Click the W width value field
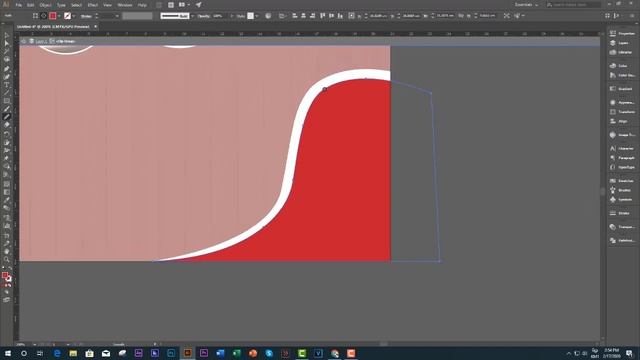Viewport: 640px width, 360px height. [444, 16]
